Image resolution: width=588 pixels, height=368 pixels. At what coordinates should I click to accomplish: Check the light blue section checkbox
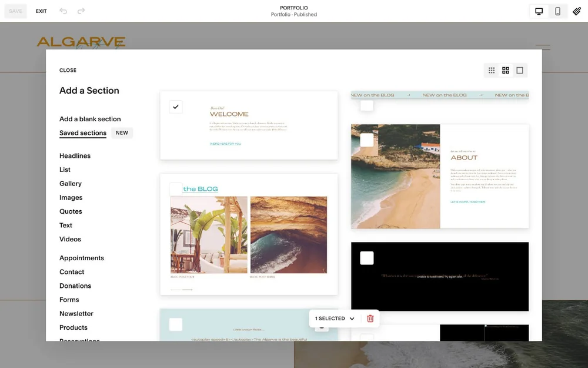[x=175, y=324]
